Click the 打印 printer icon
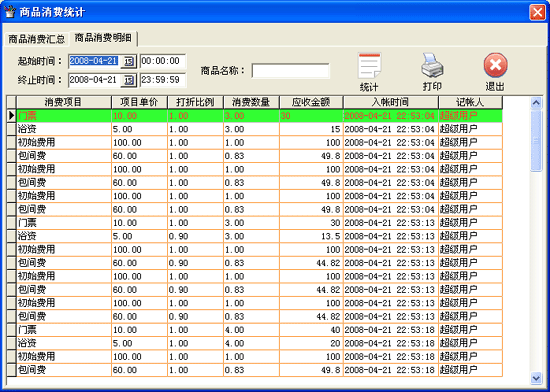Image resolution: width=550 pixels, height=392 pixels. [x=432, y=66]
